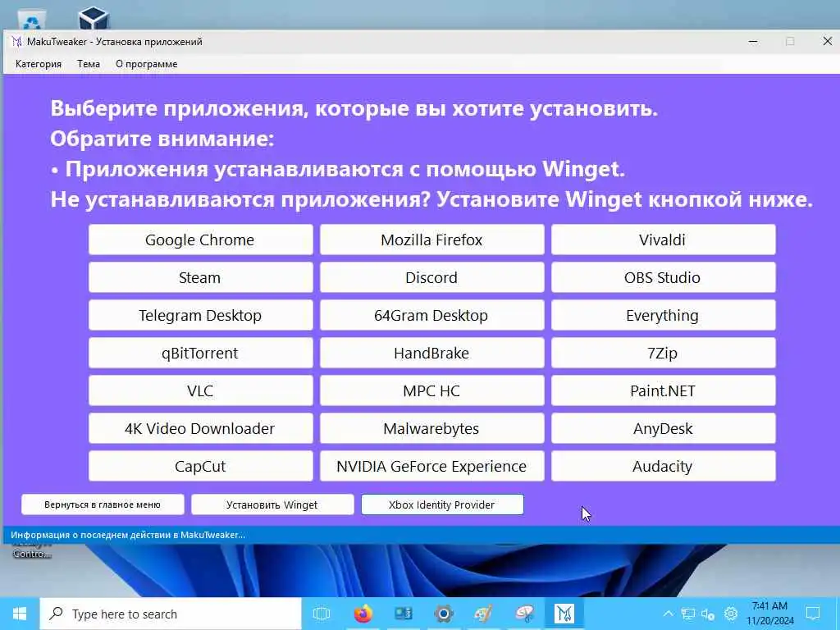Select Telegram Desktop
Image resolution: width=840 pixels, height=630 pixels.
[x=200, y=315]
